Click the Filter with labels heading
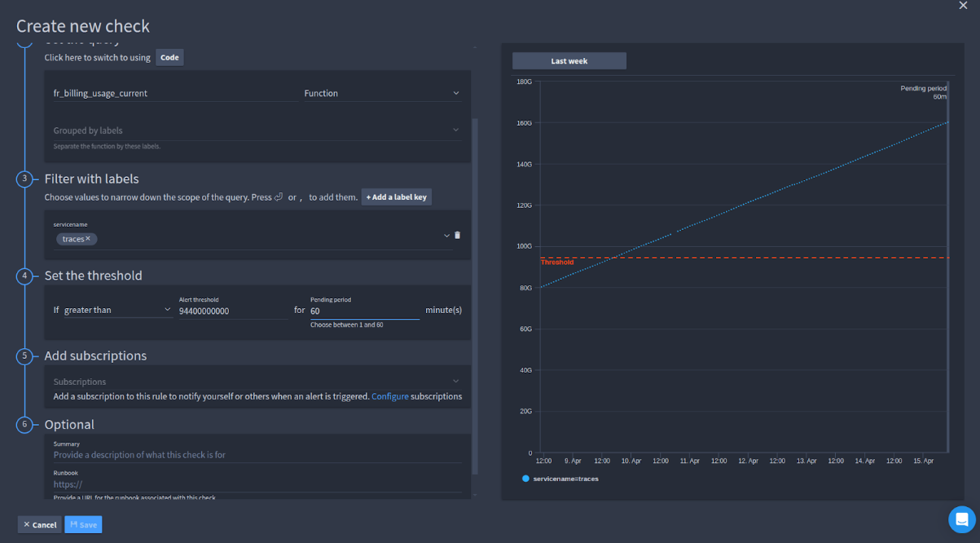 (x=92, y=179)
